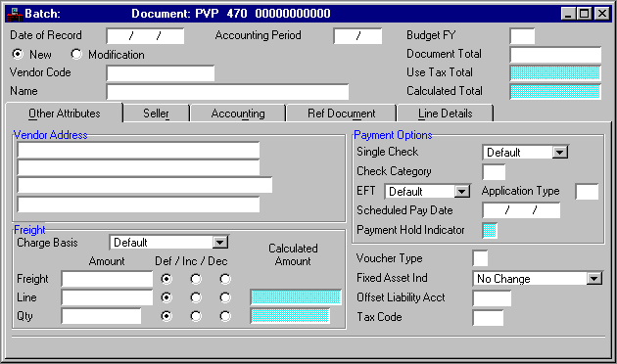Screen dimensions: 617x364
Task: Click the Use Tax Total field
Action: 555,73
